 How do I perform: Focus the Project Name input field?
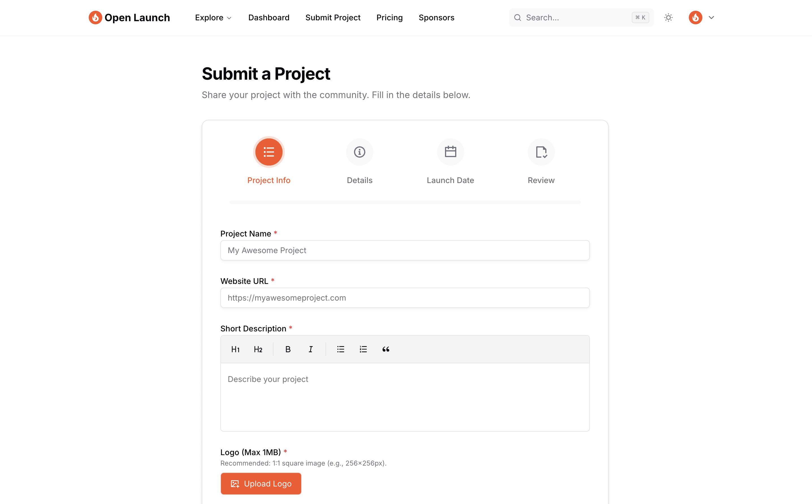(x=405, y=250)
